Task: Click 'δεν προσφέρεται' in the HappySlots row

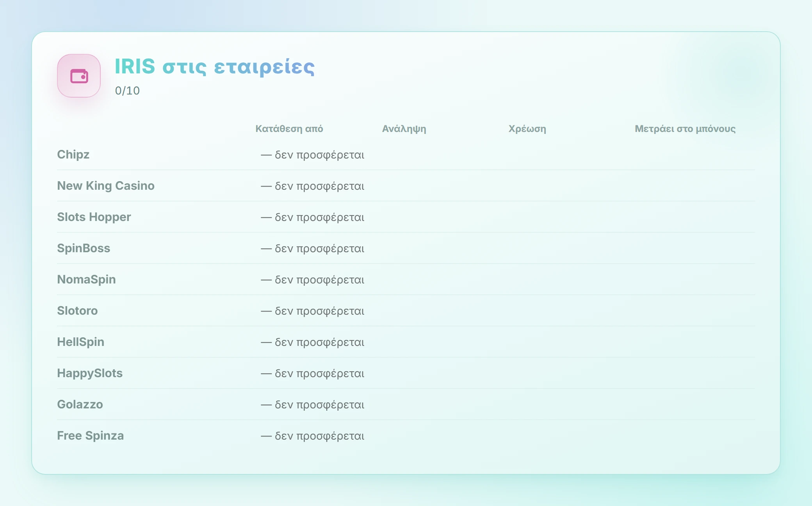Action: (x=320, y=374)
